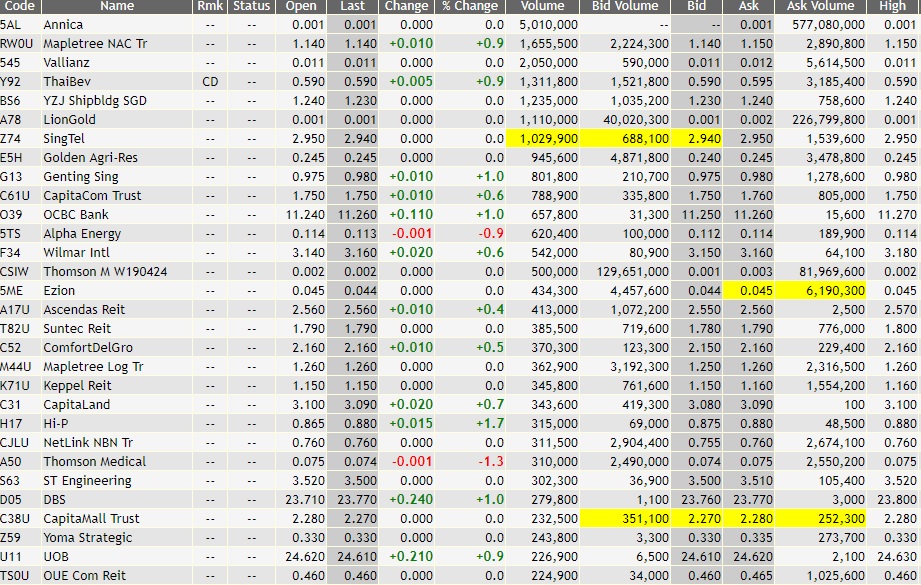
Task: Click the Status column header
Action: (x=250, y=6)
